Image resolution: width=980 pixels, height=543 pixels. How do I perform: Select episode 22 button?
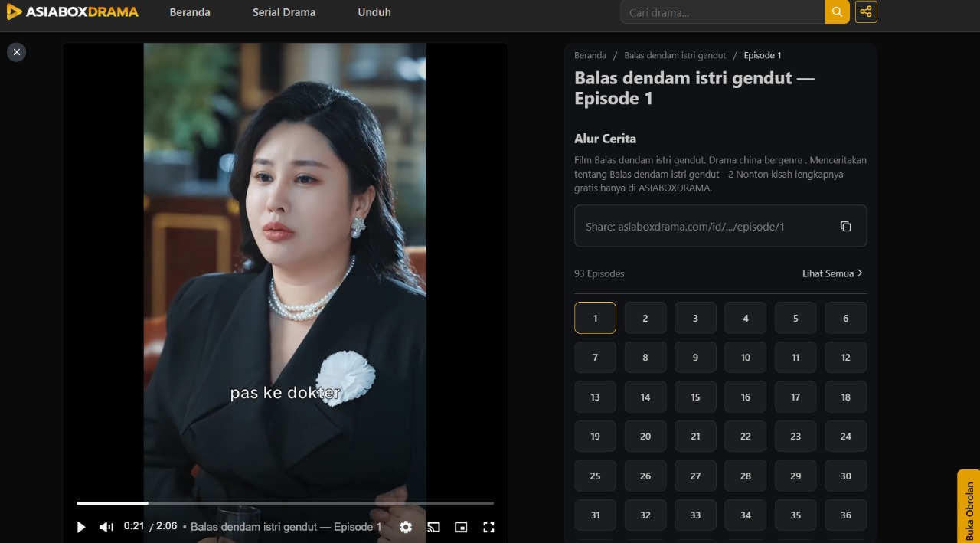pyautogui.click(x=746, y=436)
